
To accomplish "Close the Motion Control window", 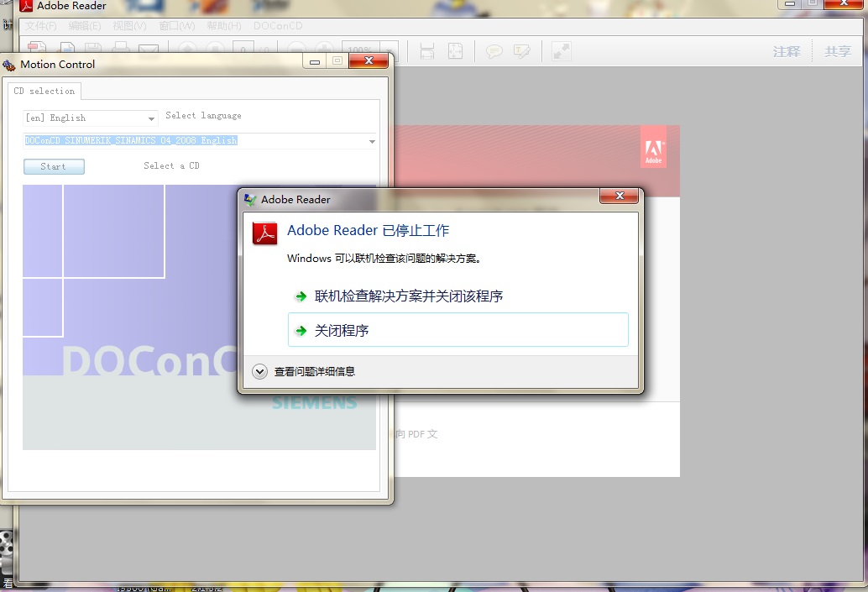I will (369, 60).
